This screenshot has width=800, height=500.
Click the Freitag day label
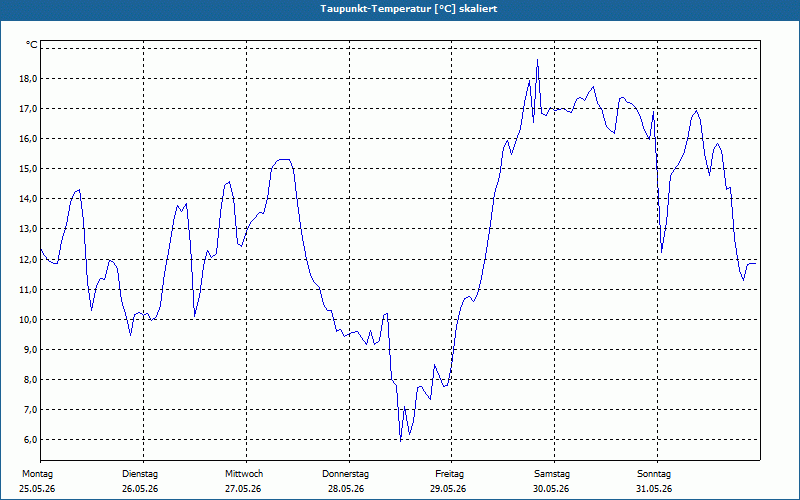click(449, 474)
